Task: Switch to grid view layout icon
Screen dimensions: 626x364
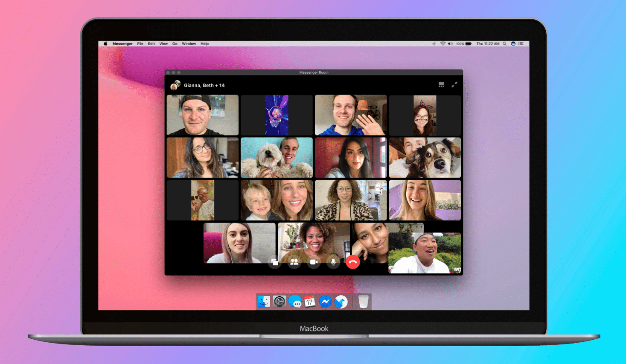Action: tap(442, 85)
